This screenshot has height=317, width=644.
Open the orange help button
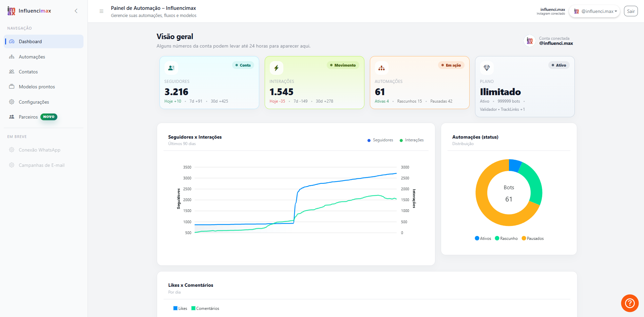click(x=630, y=303)
